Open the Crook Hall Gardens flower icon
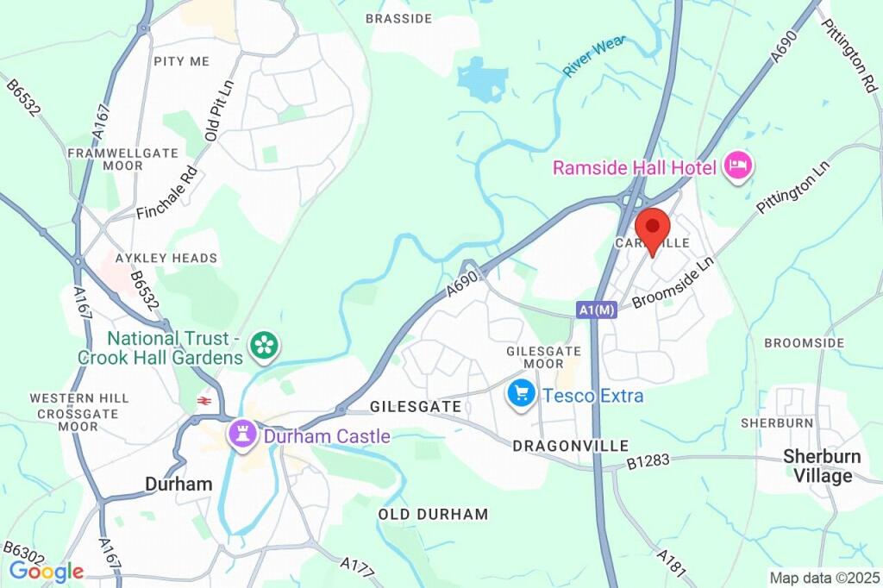Viewport: 883px width, 588px height. tap(265, 345)
